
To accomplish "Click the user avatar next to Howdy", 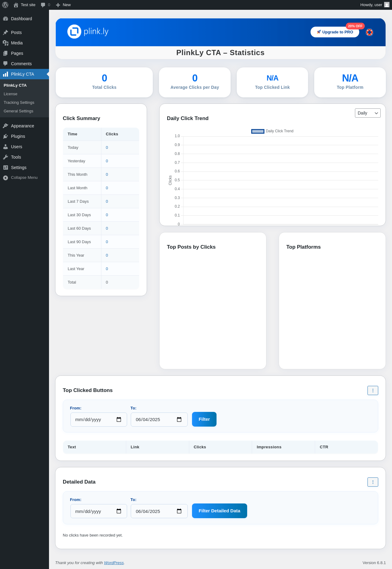I will point(387,5).
